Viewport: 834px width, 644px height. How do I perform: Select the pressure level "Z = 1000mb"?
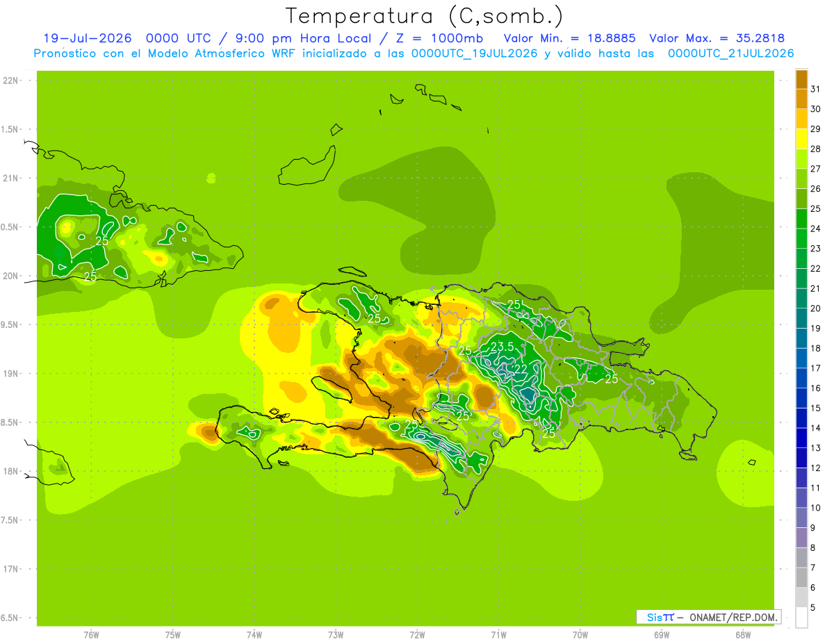[x=439, y=38]
